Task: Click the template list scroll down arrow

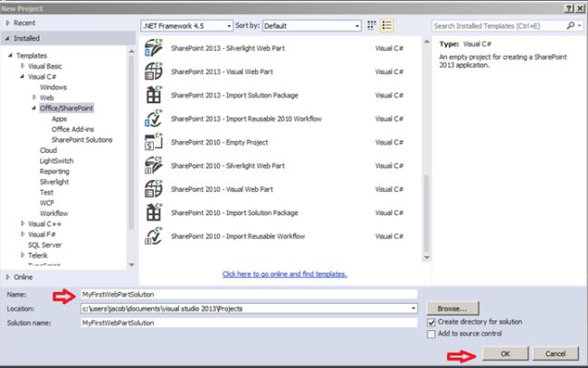Action: click(x=427, y=258)
